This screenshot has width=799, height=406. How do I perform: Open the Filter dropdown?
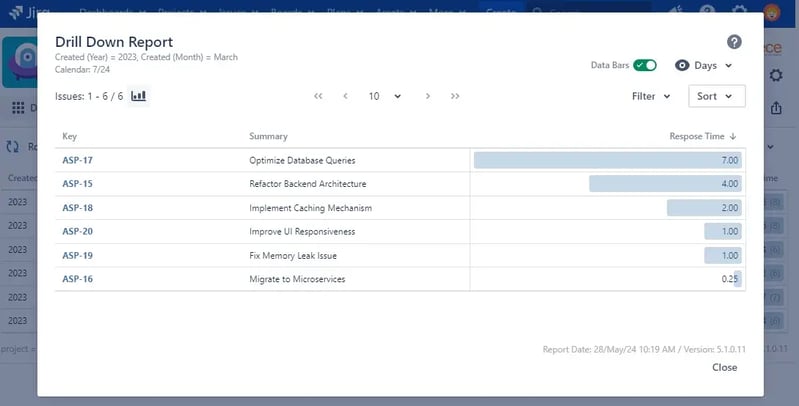pos(651,96)
